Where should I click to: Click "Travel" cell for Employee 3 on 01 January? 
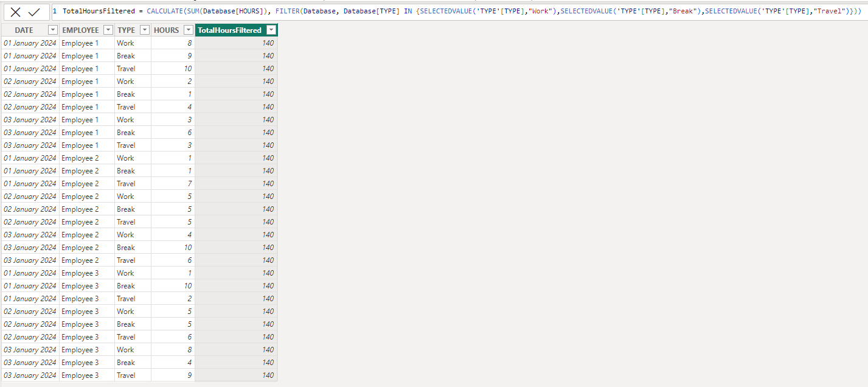coord(133,299)
